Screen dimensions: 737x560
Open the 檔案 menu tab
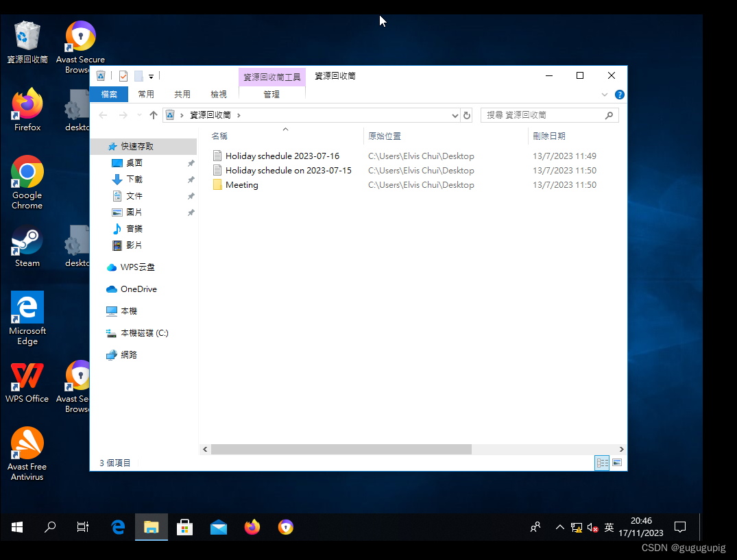point(109,95)
